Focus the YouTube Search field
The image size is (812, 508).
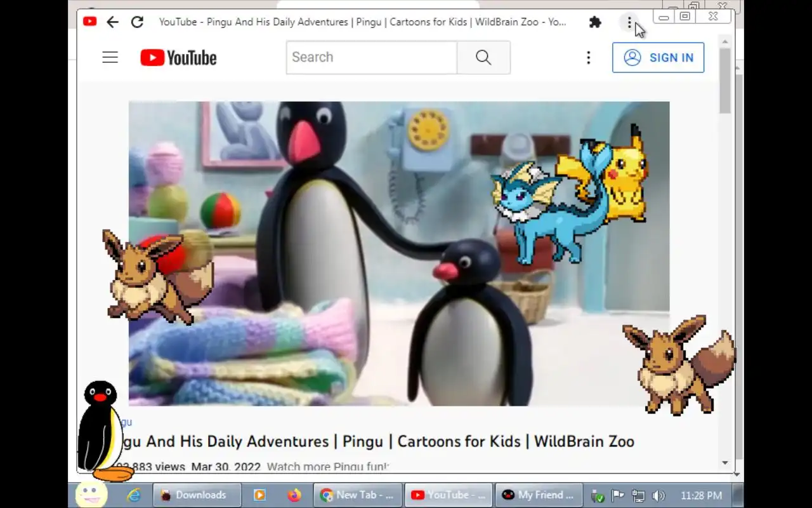(x=371, y=57)
